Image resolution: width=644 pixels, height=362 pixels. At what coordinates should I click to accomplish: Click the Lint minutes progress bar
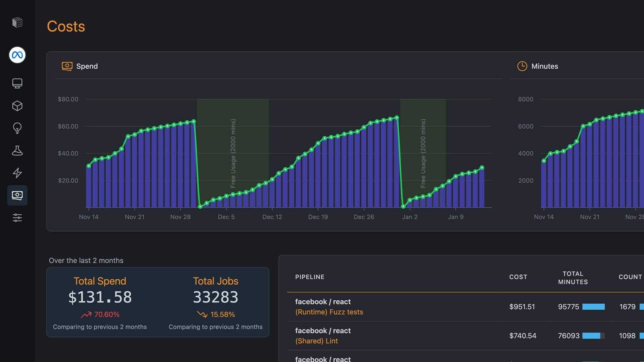[x=593, y=336]
